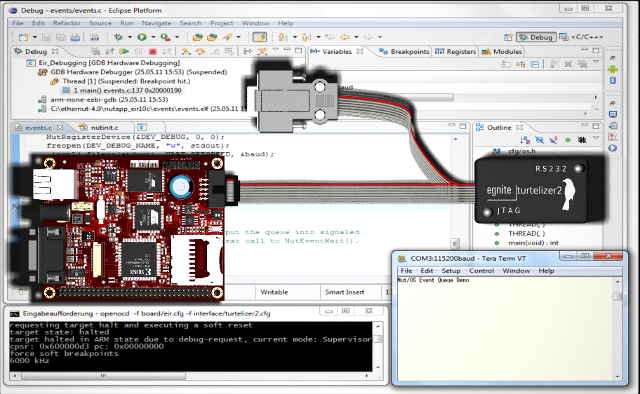
Task: Click Tera Term vertical scrollbar thumb
Action: coord(617,296)
